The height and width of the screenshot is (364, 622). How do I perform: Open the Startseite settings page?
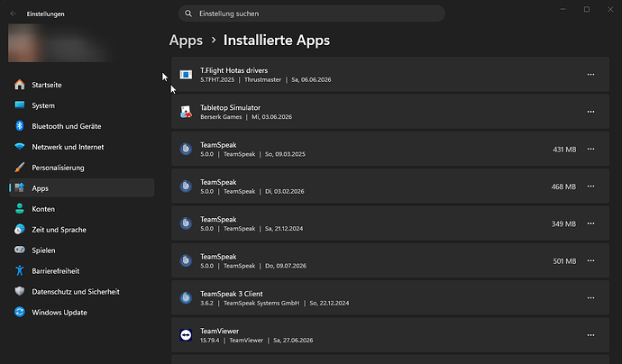pyautogui.click(x=81, y=85)
